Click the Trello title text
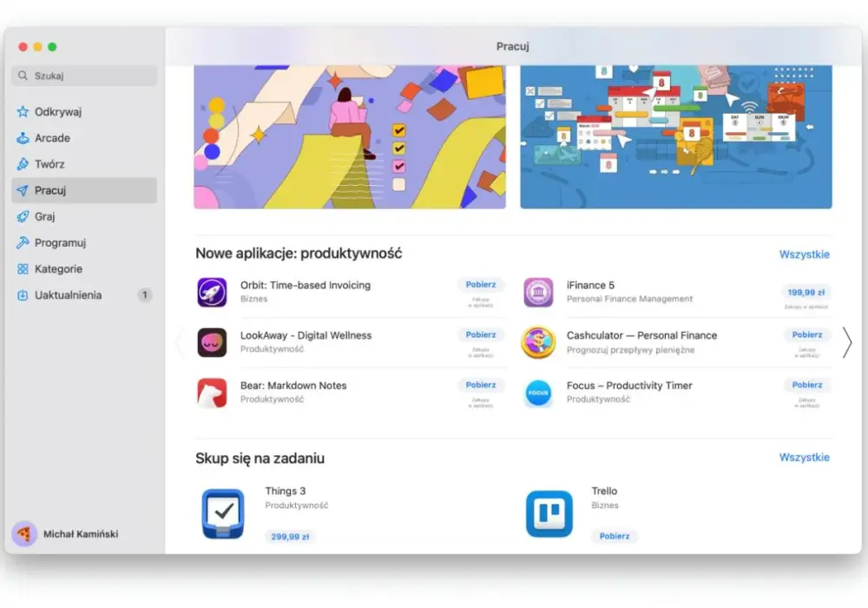This screenshot has width=868, height=608. pyautogui.click(x=604, y=491)
